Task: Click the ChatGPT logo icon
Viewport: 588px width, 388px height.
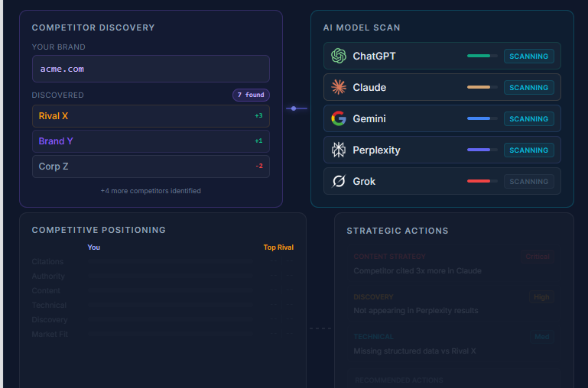Action: [x=339, y=56]
